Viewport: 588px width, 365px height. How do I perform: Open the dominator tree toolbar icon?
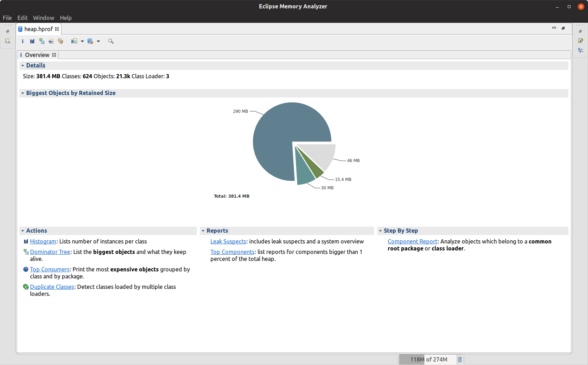coord(42,41)
